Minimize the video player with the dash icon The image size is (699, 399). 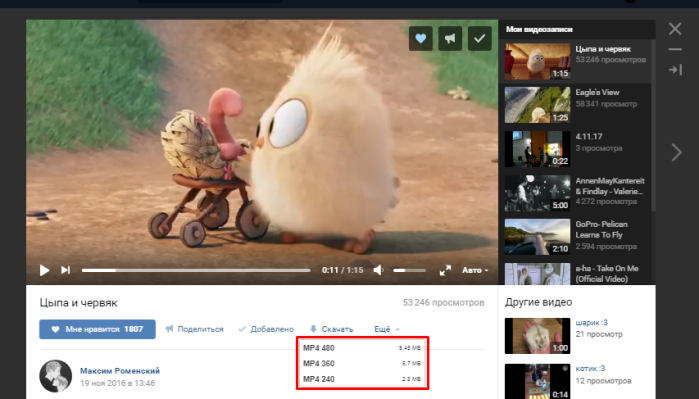675,49
